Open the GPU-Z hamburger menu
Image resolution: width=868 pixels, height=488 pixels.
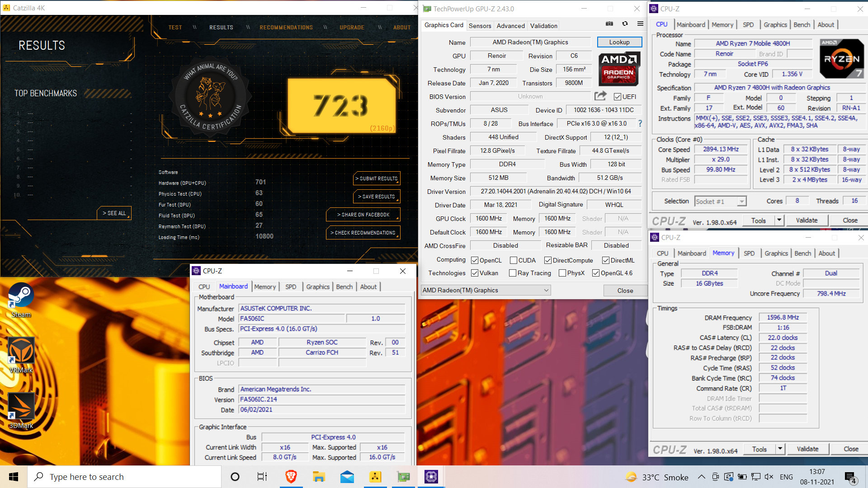click(640, 24)
